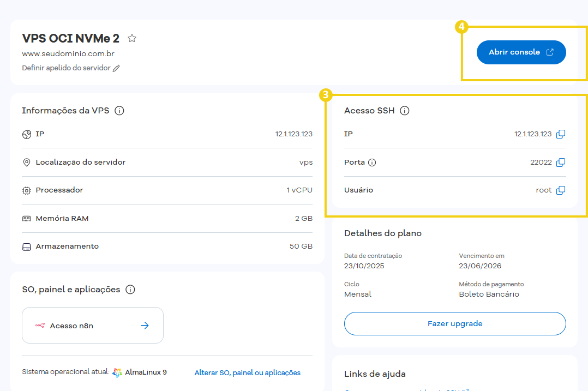588x391 pixels.
Task: Click the chip icon beside Processador
Action: click(27, 190)
